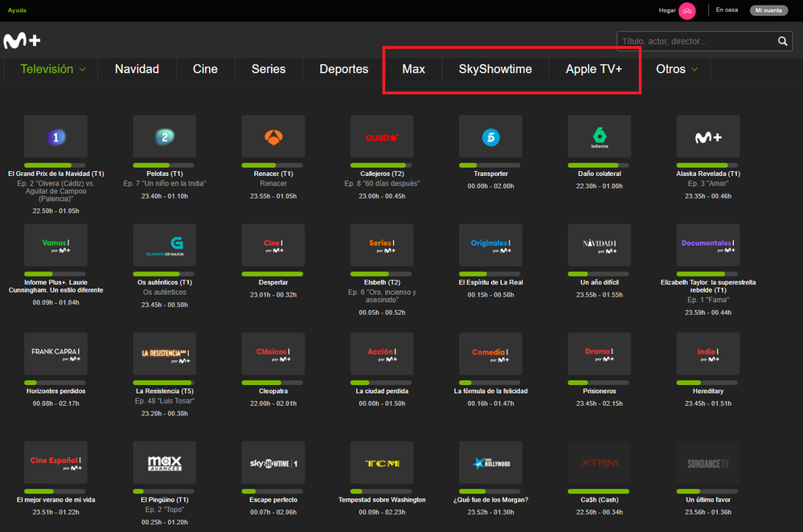This screenshot has height=532, width=803.
Task: Switch to the Deportes tab
Action: point(343,69)
